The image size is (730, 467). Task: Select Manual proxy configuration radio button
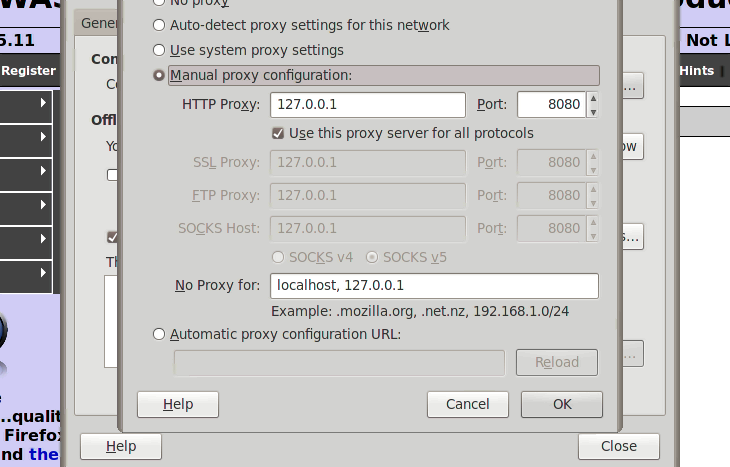click(159, 75)
